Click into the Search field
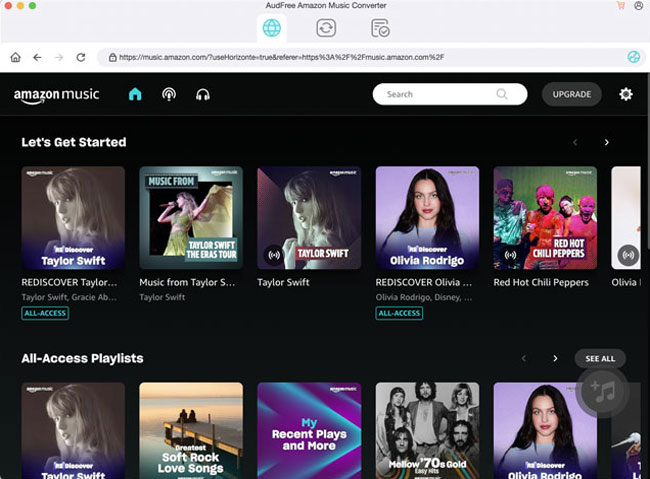This screenshot has height=479, width=650. click(x=450, y=94)
